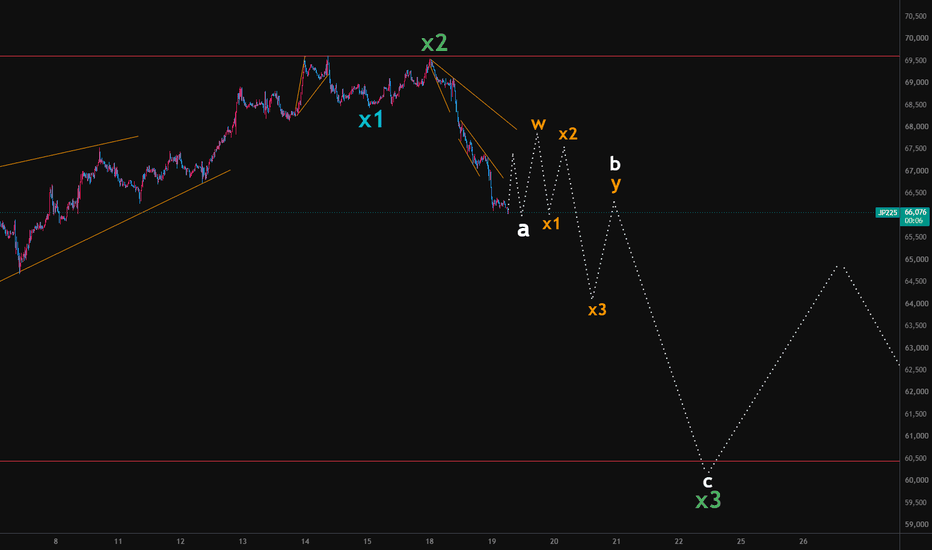The height and width of the screenshot is (550, 932).
Task: Click date 13 on the time axis
Action: 243,541
